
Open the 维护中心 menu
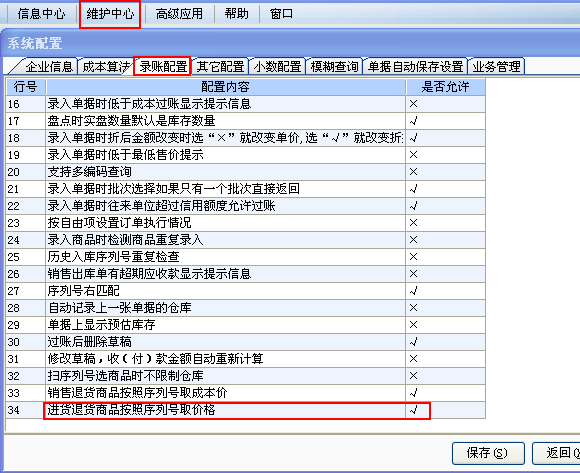tap(110, 14)
